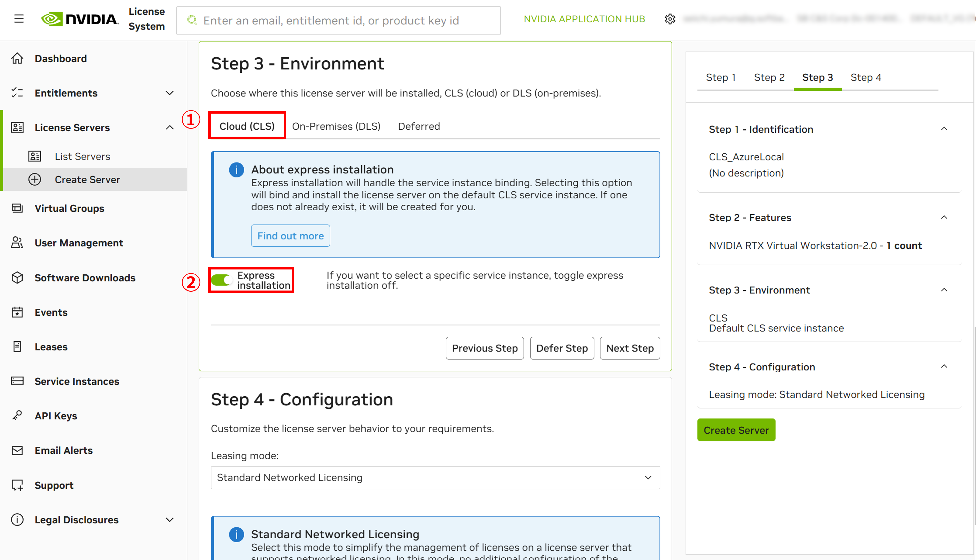Viewport: 976px width, 560px height.
Task: Click Find out more button
Action: coord(290,235)
